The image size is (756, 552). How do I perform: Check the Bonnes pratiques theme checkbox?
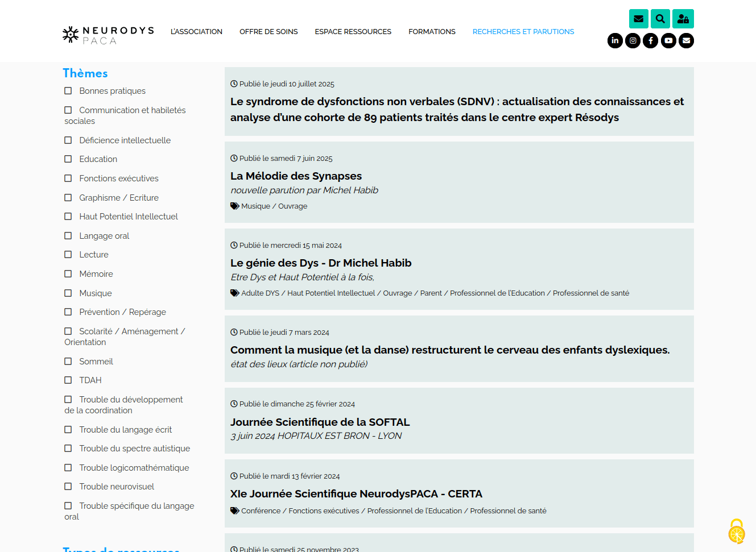pyautogui.click(x=68, y=91)
